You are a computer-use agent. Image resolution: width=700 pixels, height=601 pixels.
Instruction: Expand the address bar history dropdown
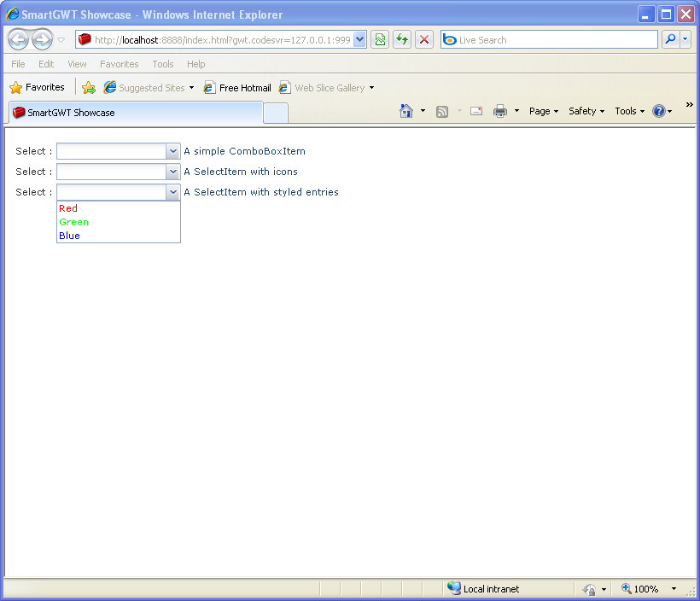tap(360, 40)
